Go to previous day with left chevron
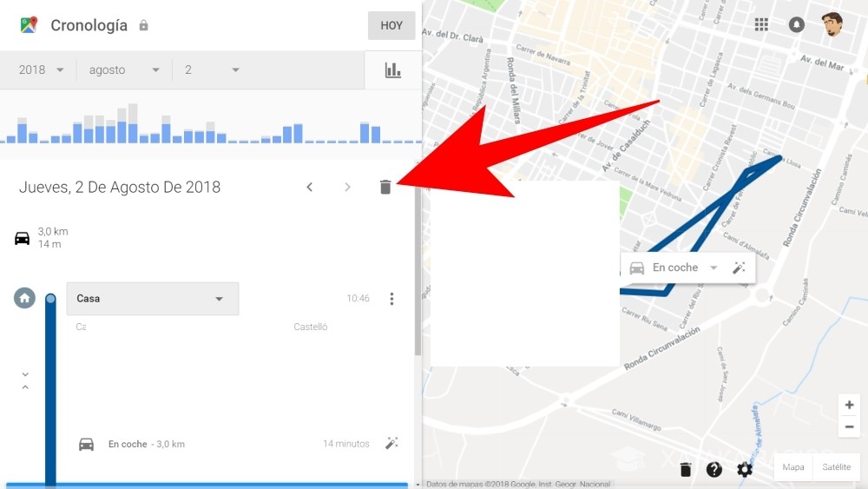Image resolution: width=868 pixels, height=489 pixels. click(310, 188)
